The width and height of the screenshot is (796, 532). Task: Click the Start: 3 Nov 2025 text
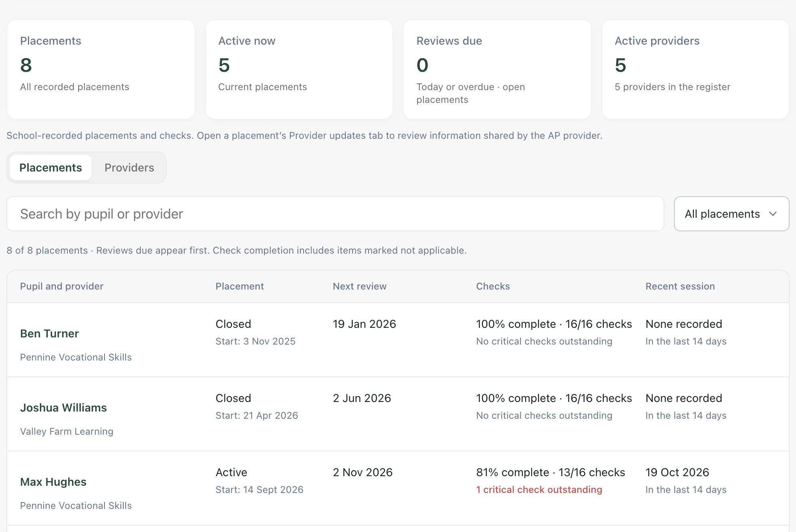[x=256, y=341]
